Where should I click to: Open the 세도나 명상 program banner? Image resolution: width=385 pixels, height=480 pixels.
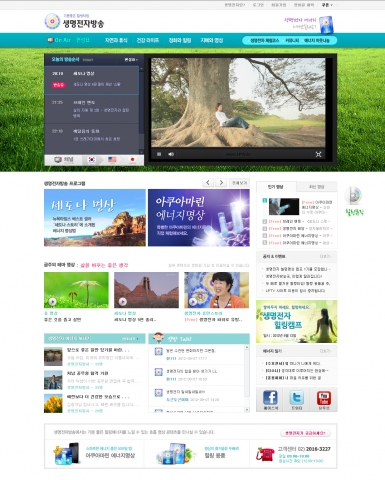click(x=95, y=218)
